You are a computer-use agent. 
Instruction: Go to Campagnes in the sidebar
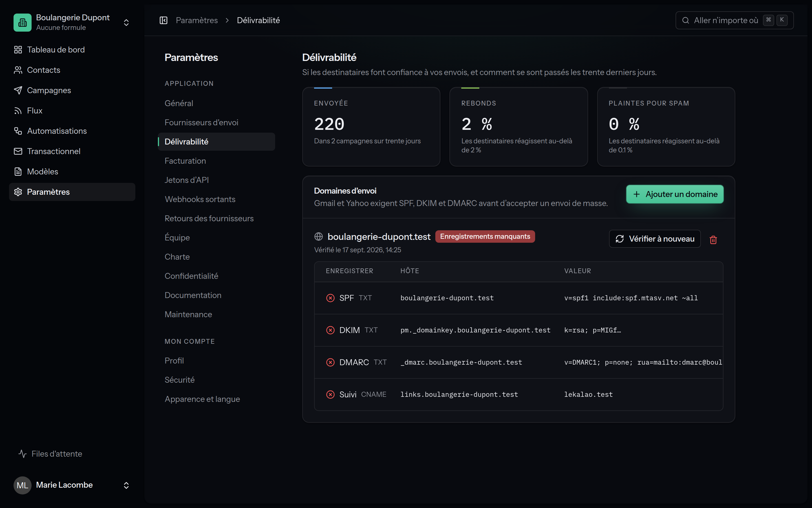tap(72, 90)
